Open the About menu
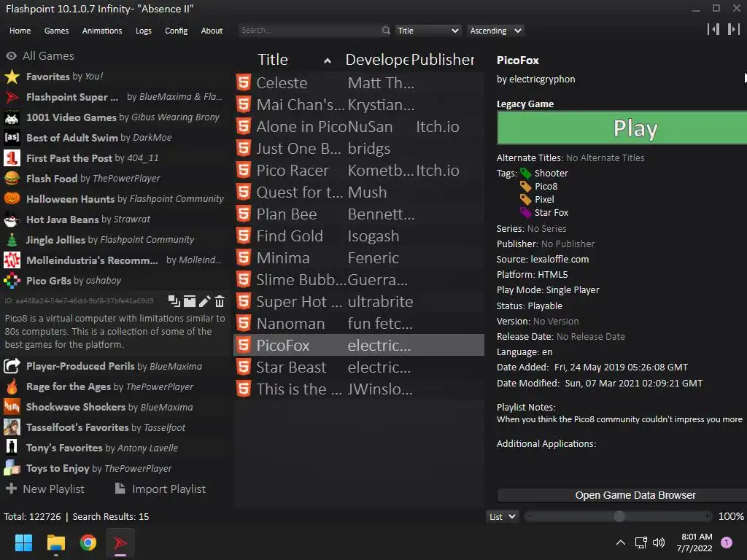The width and height of the screenshot is (747, 560). tap(212, 31)
